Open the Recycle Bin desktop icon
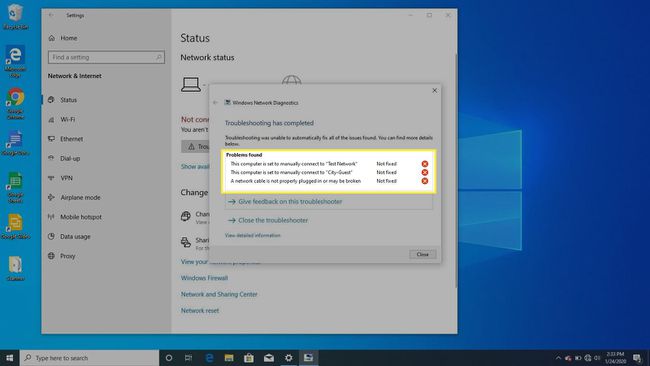 click(15, 17)
